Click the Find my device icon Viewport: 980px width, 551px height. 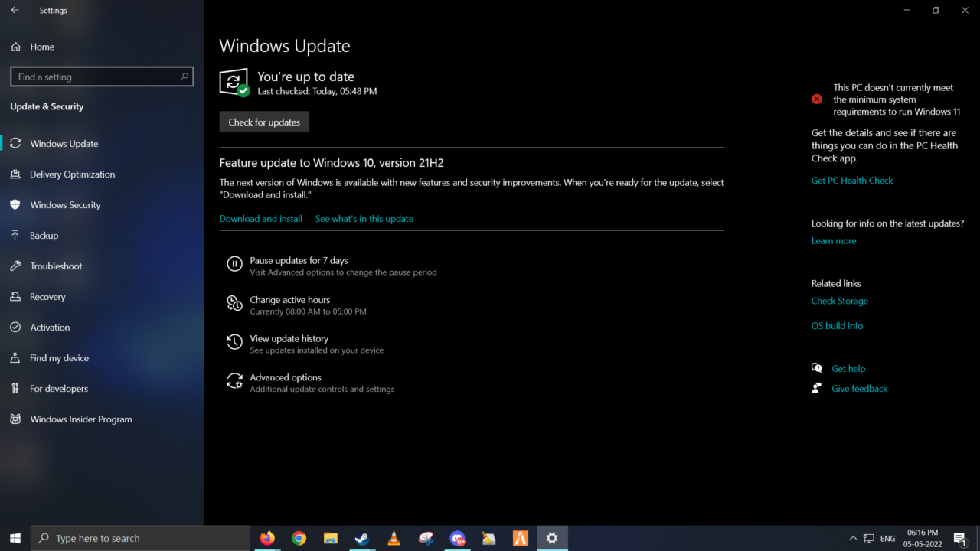coord(15,358)
